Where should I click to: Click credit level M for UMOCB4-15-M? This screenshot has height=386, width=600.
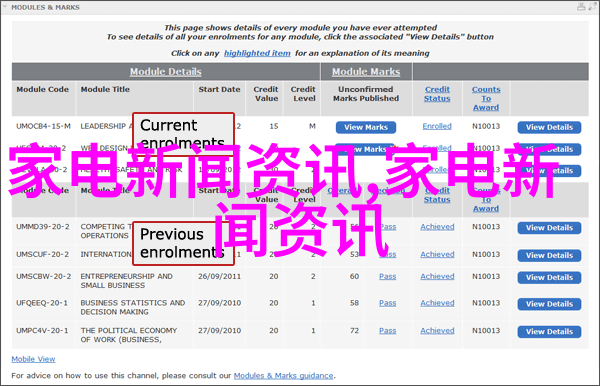(313, 126)
